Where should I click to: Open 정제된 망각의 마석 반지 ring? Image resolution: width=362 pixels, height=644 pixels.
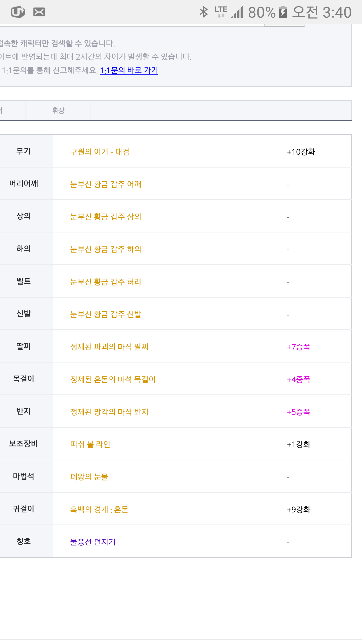[x=109, y=412]
